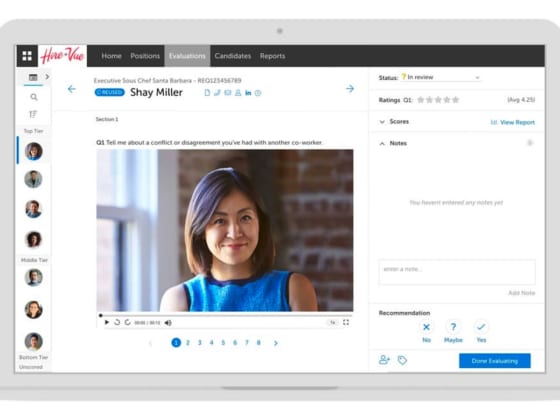The height and width of the screenshot is (420, 560).
Task: Click the phone icon next to Shay Miller
Action: point(217,93)
